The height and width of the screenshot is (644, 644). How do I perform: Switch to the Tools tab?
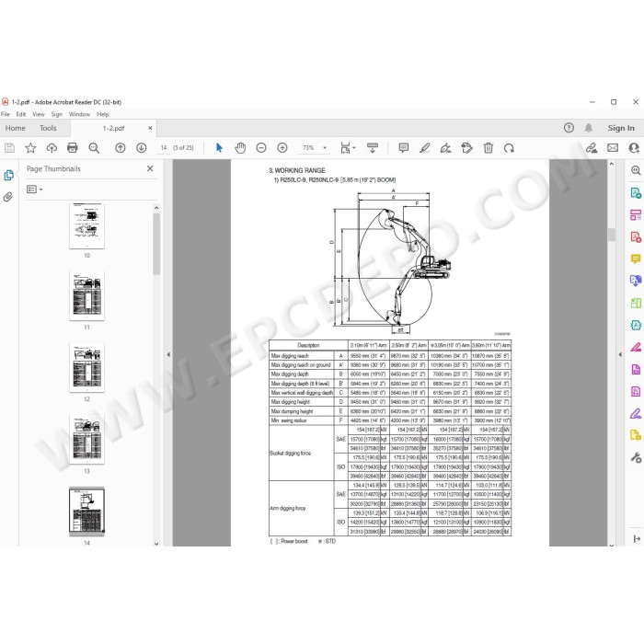[48, 128]
